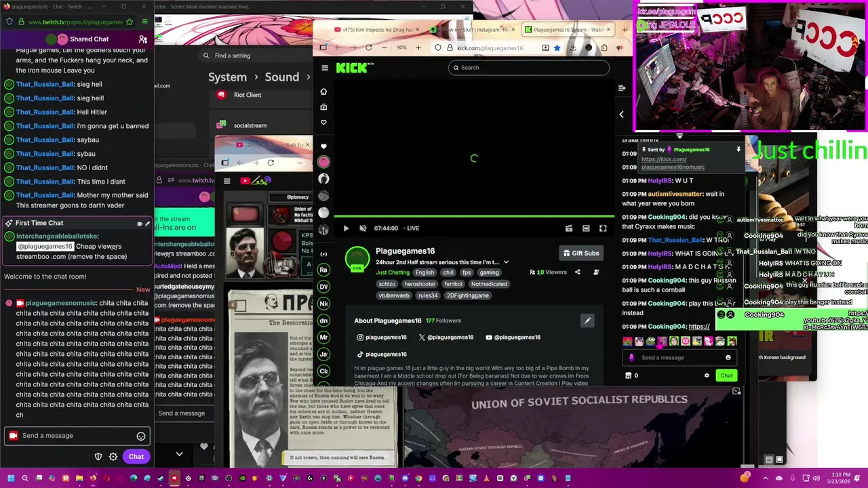
Task: Open clip tool on Kick player
Action: point(569,228)
